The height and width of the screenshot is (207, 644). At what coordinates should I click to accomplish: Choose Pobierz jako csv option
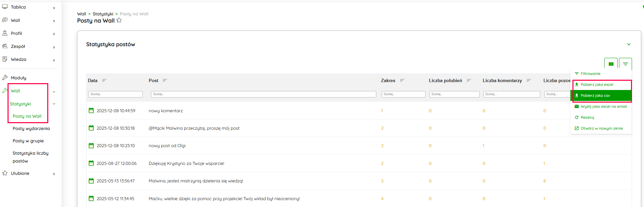point(601,95)
